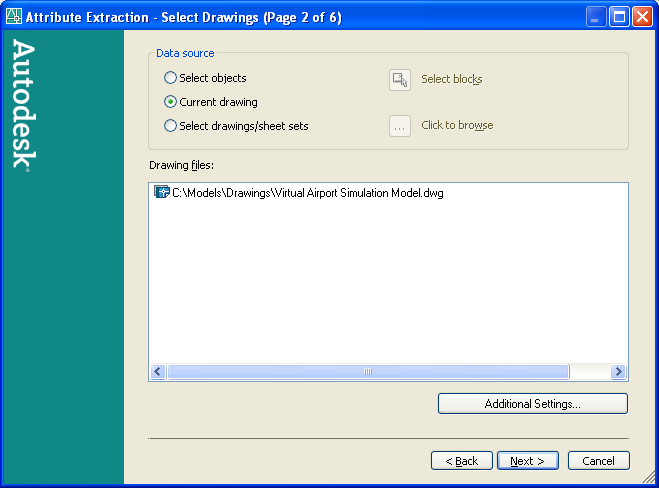
Task: Click the Drawing files label
Action: pyautogui.click(x=182, y=165)
